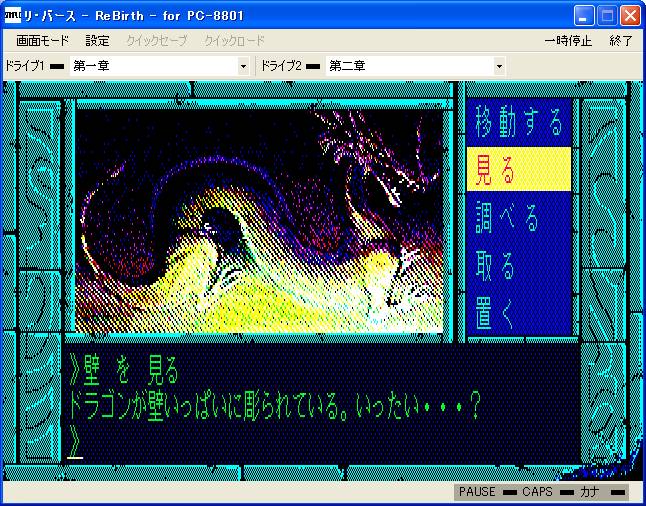Viewport: 646px width, 506px height.
Task: Click the greyed クイックロード menu item
Action: (234, 41)
